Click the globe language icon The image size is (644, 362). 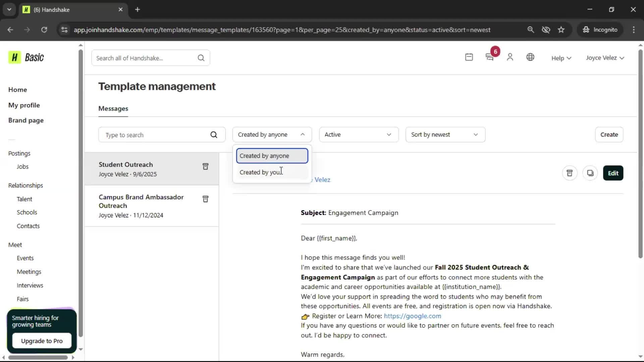pyautogui.click(x=530, y=57)
